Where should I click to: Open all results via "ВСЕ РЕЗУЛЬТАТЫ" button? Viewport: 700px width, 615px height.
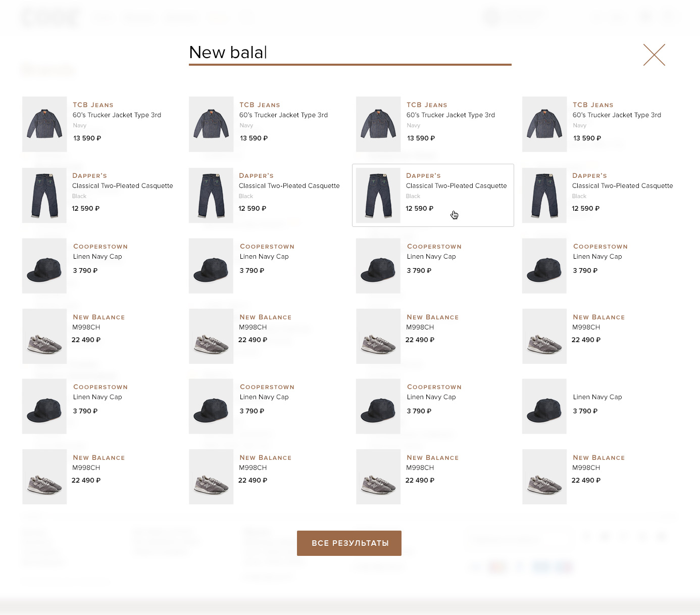tap(349, 543)
